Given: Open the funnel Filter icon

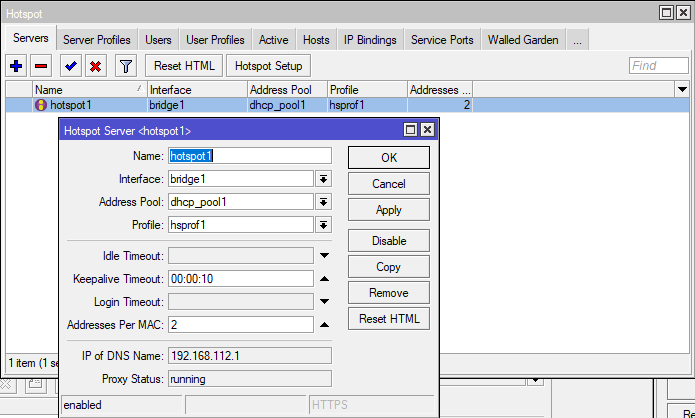Looking at the screenshot, I should pyautogui.click(x=125, y=66).
